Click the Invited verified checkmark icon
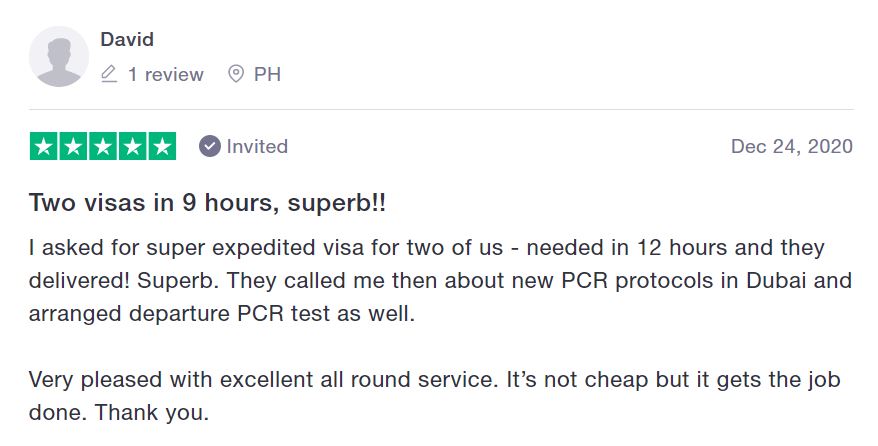Viewport: 878px width, 446px height. tap(209, 146)
